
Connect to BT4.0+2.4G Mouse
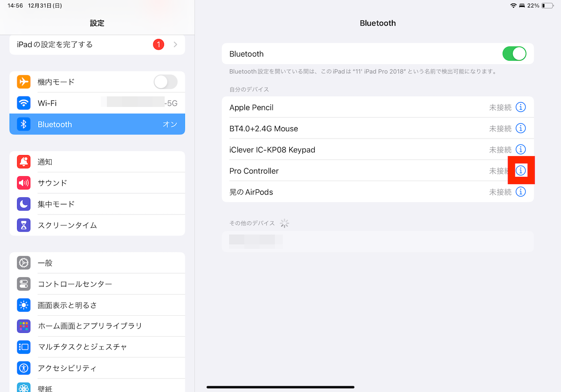pyautogui.click(x=378, y=128)
